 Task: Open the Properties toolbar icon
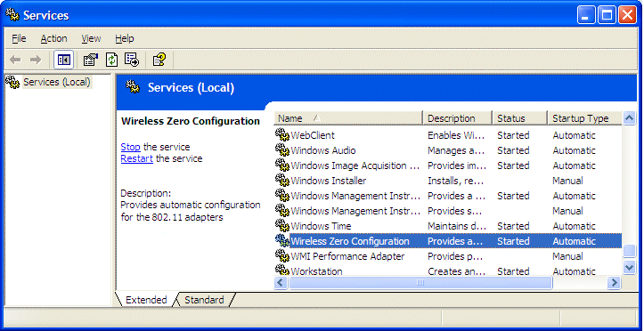[x=90, y=60]
